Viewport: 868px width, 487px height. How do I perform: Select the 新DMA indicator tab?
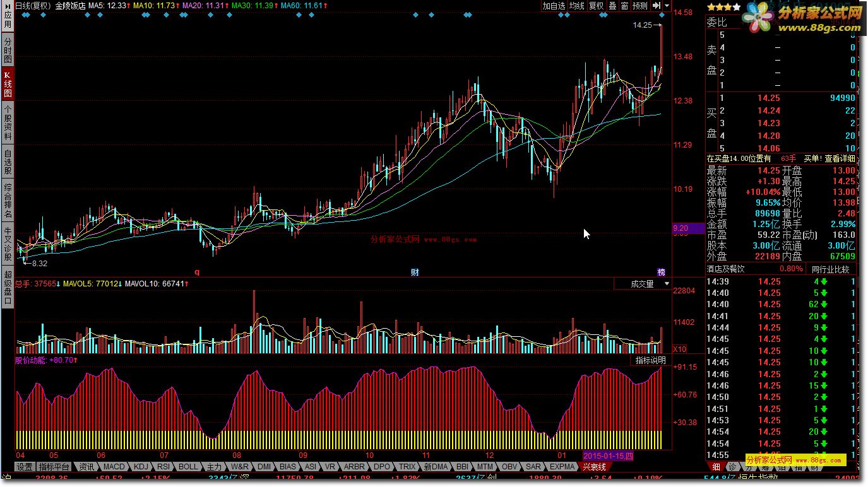click(x=436, y=467)
